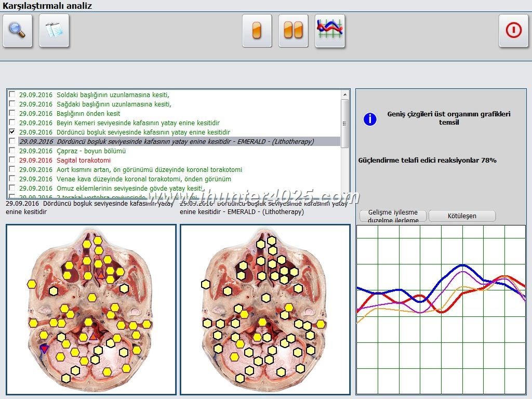Open the graph comparison view
The image size is (532, 399).
click(329, 31)
